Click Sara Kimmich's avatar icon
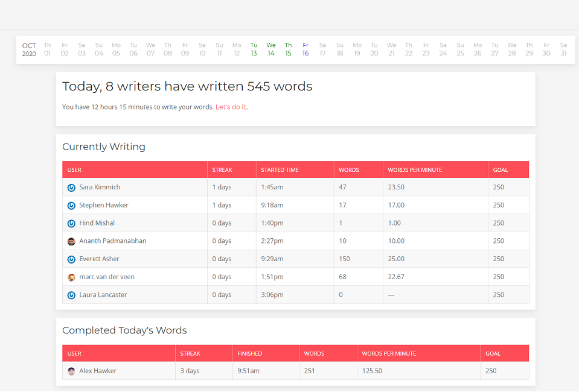Screen dimensions: 579x392 pyautogui.click(x=71, y=187)
